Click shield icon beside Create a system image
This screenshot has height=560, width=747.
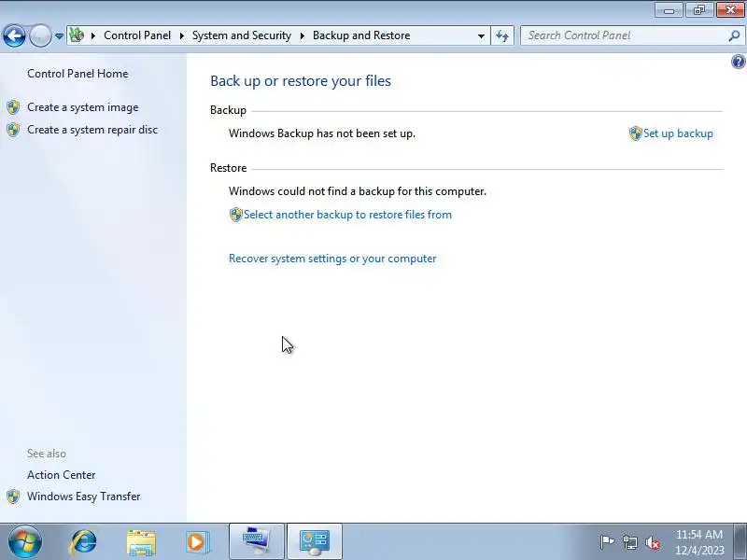(13, 107)
